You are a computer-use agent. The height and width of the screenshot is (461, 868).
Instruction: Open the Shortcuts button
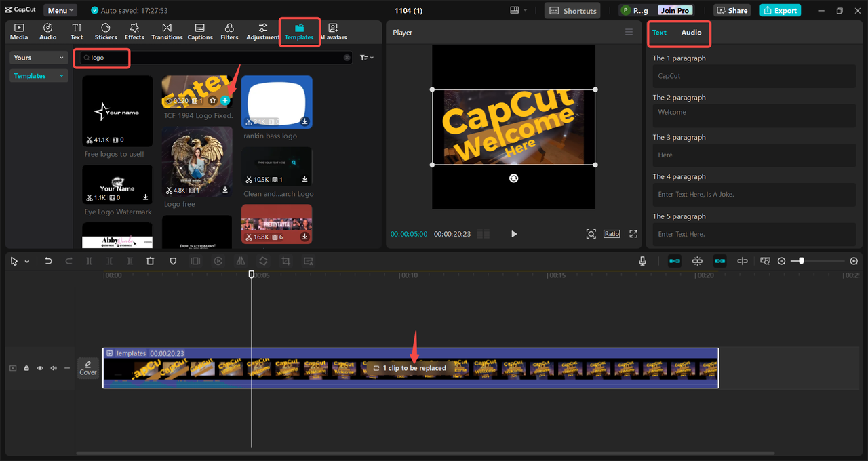pos(573,10)
